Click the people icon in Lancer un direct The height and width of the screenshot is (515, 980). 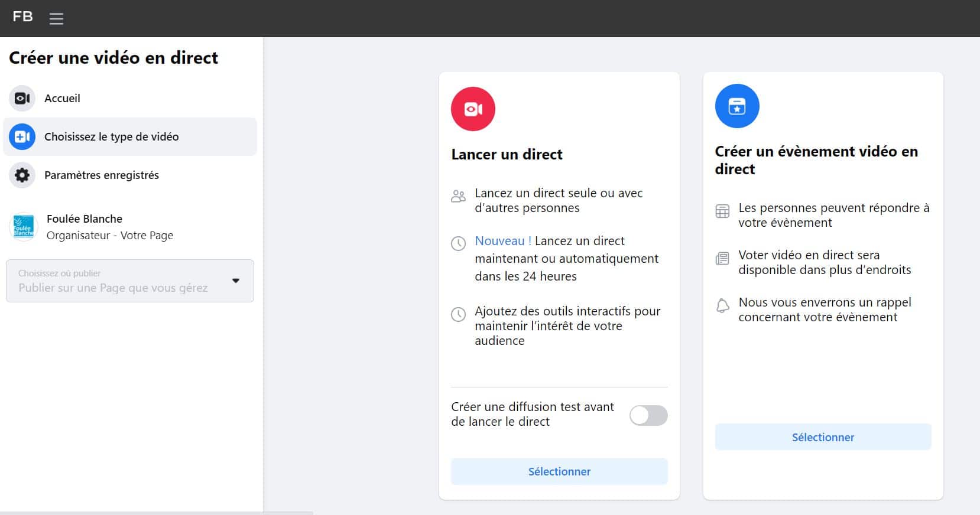pyautogui.click(x=458, y=196)
